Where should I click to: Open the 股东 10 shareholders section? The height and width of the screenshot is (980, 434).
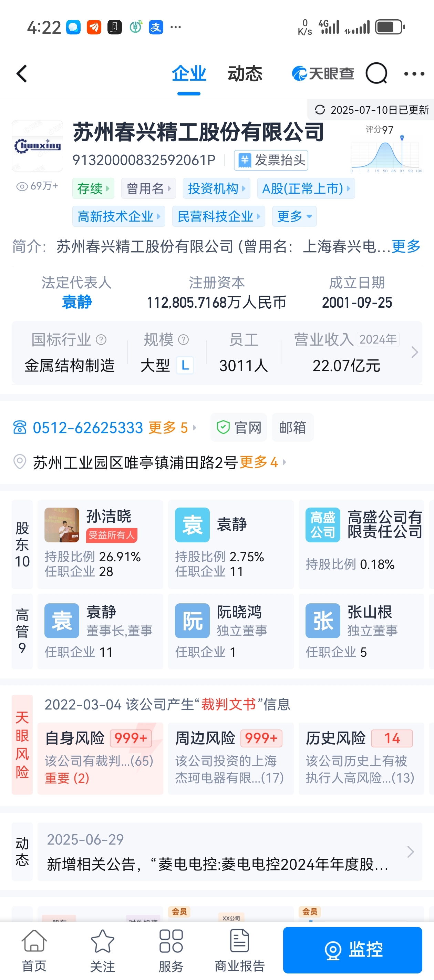tap(22, 544)
